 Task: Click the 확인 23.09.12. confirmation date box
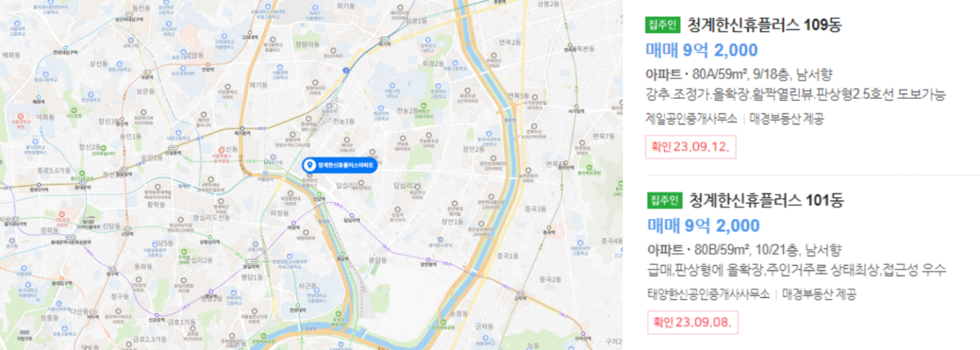[x=691, y=146]
